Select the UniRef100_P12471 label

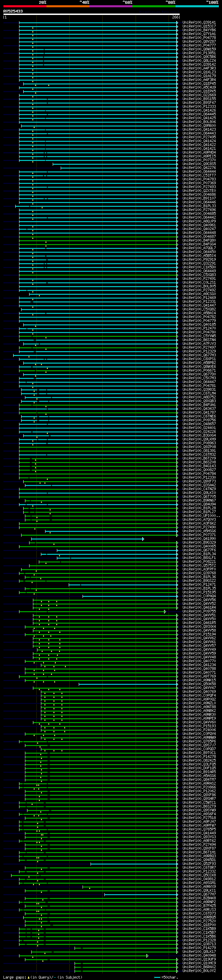pos(199,584)
